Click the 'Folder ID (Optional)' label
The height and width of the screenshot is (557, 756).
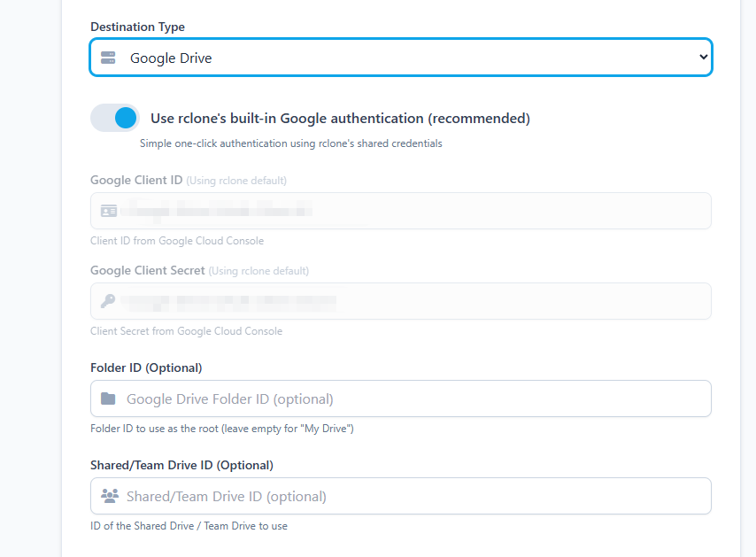[x=146, y=367]
